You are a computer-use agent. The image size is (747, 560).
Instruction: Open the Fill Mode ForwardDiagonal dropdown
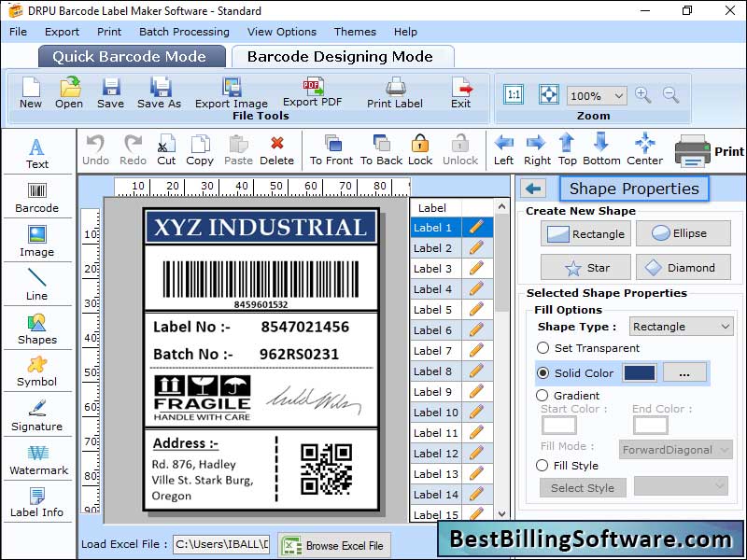(x=675, y=450)
